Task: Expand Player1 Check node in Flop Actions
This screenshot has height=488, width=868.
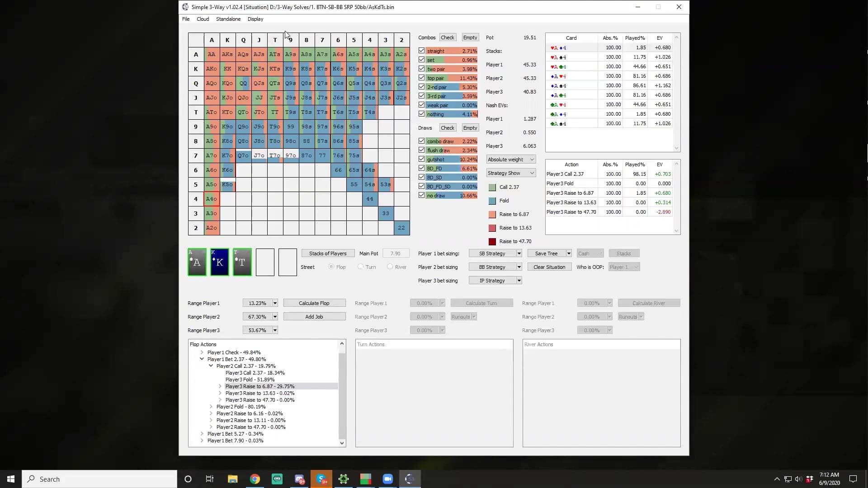Action: coord(202,352)
